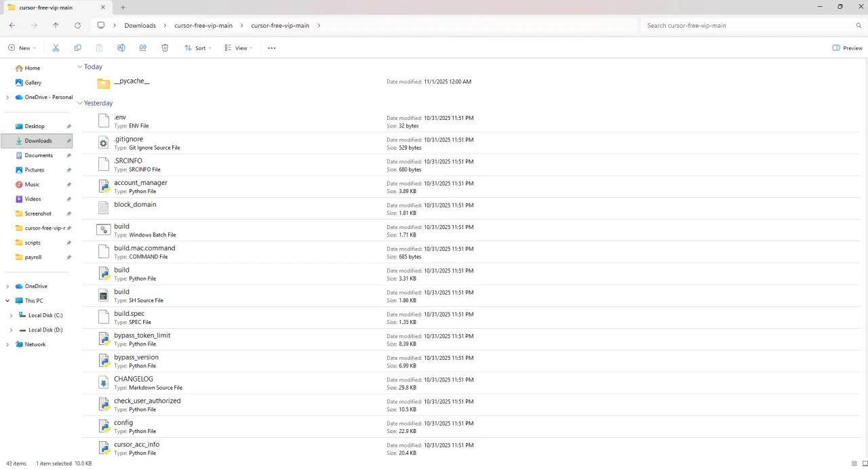Expand Local Disk (C:) node
Image resolution: width=868 pixels, height=469 pixels.
pyautogui.click(x=12, y=315)
